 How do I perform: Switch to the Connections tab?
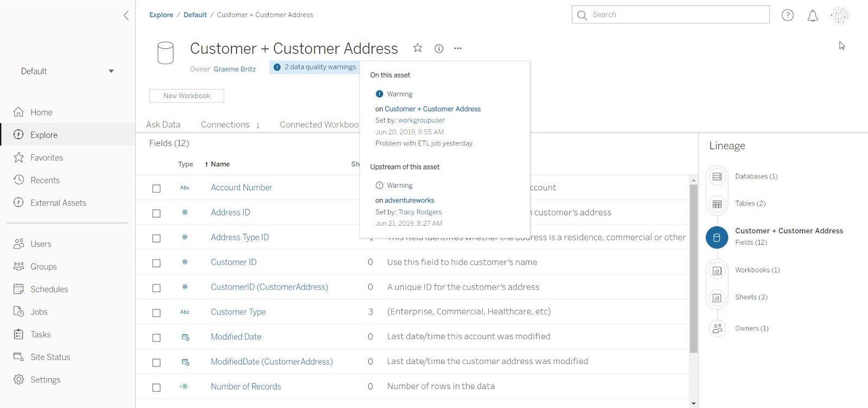[x=225, y=125]
